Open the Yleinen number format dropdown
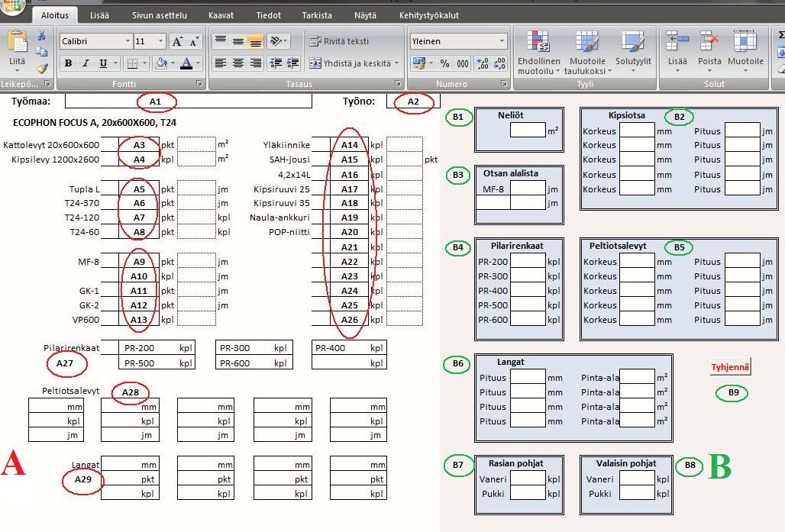The image size is (785, 532). click(x=502, y=41)
